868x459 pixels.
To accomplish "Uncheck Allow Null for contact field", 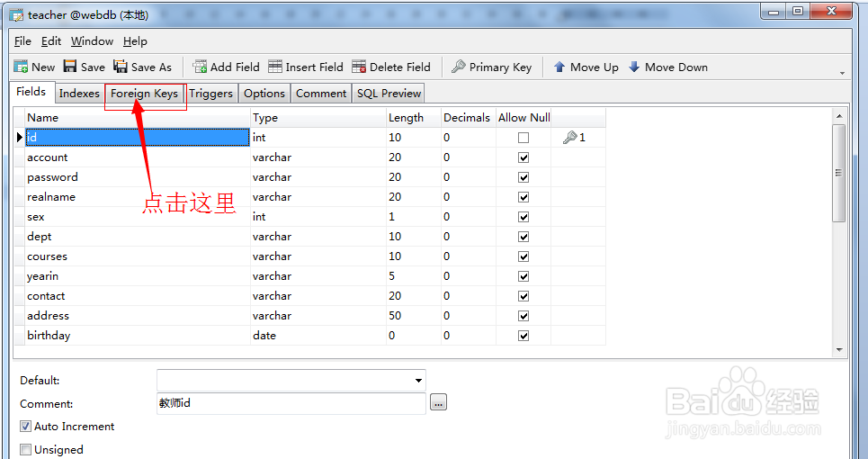I will pos(523,296).
